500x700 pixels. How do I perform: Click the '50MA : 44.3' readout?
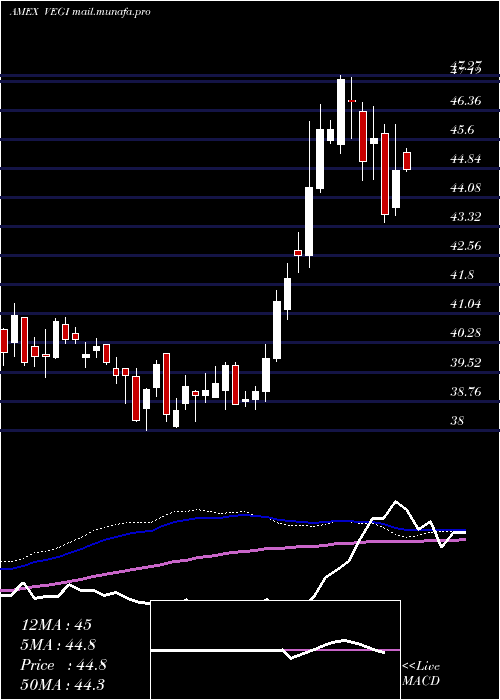[x=62, y=684]
